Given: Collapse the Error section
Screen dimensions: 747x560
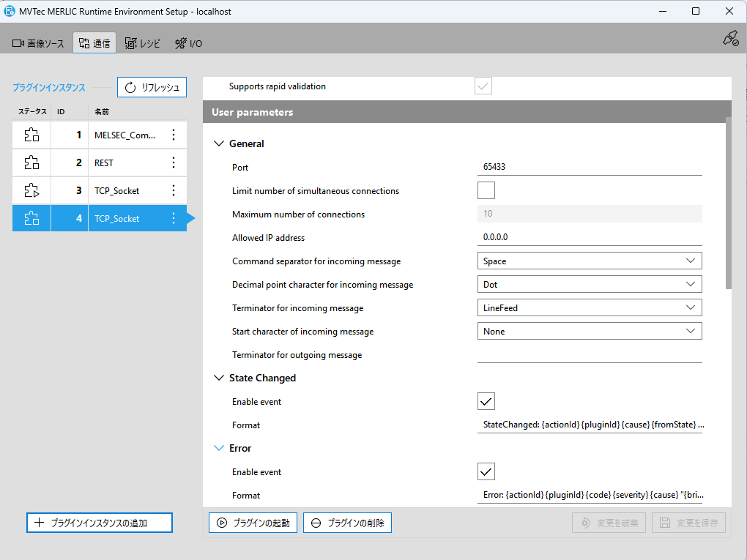Looking at the screenshot, I should (219, 448).
